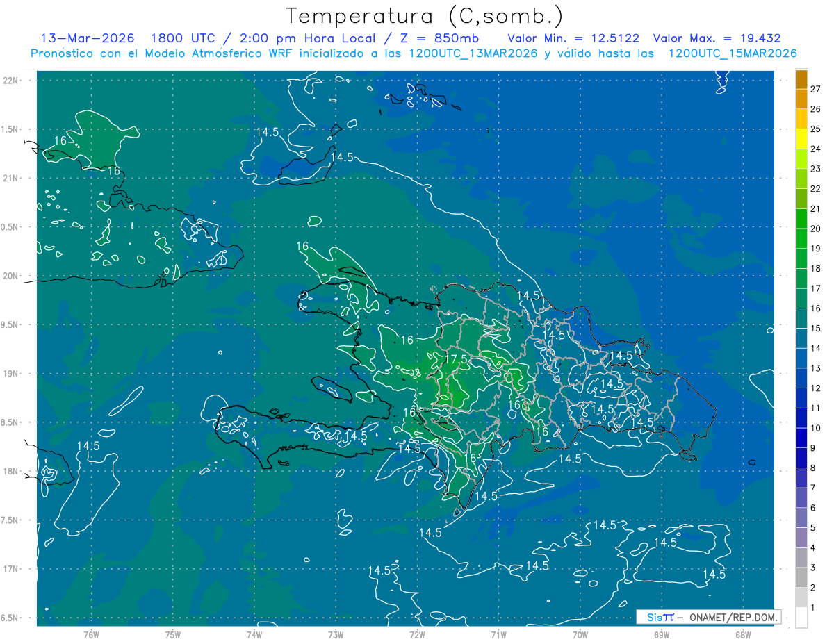
Task: Select the 'Z = 850mb' level text
Action: pos(441,38)
